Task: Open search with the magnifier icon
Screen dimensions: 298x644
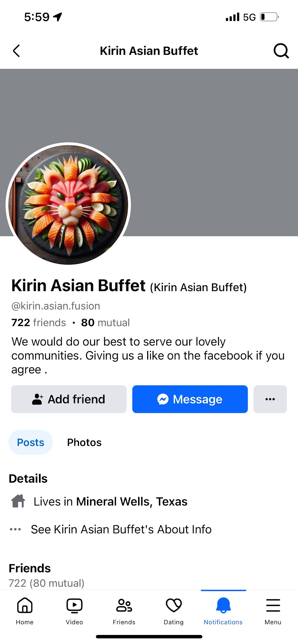Action: [x=281, y=51]
